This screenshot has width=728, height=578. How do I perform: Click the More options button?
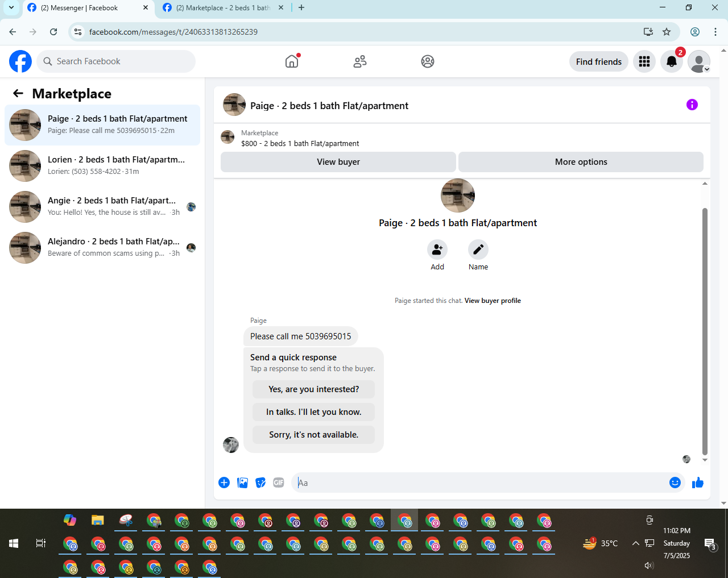(x=581, y=162)
